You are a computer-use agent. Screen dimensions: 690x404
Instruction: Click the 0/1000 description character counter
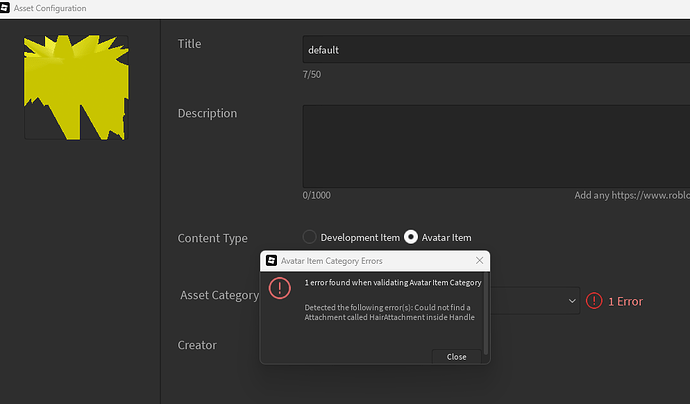click(x=317, y=196)
